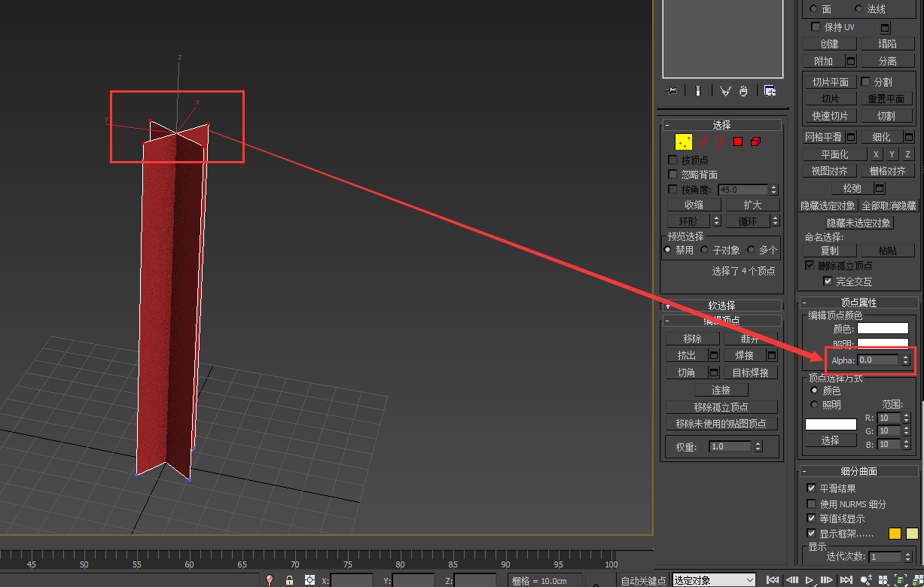Adjust 按角度 angle spinner

(773, 190)
